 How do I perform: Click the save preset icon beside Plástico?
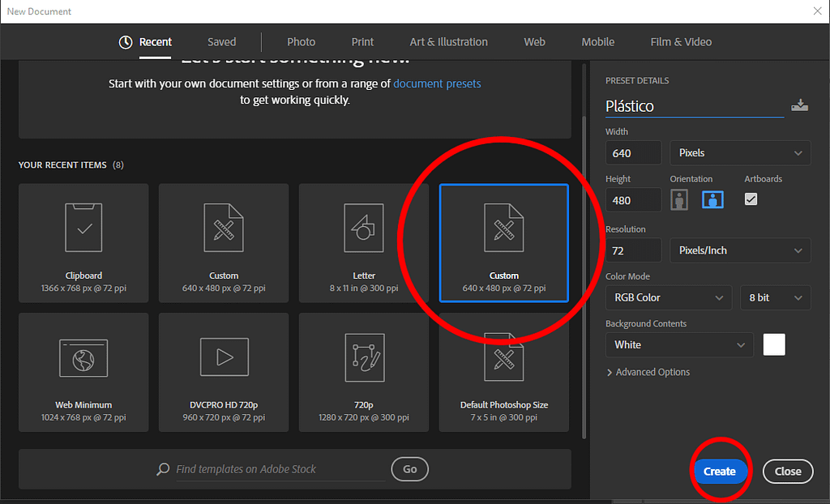point(799,105)
